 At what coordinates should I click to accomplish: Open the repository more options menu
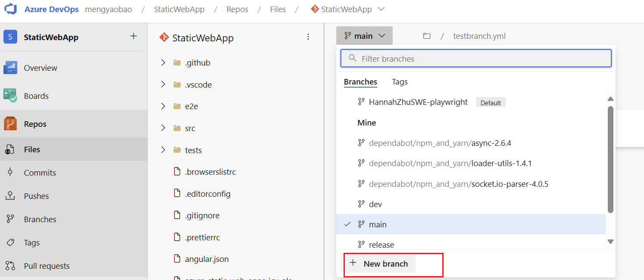click(308, 37)
